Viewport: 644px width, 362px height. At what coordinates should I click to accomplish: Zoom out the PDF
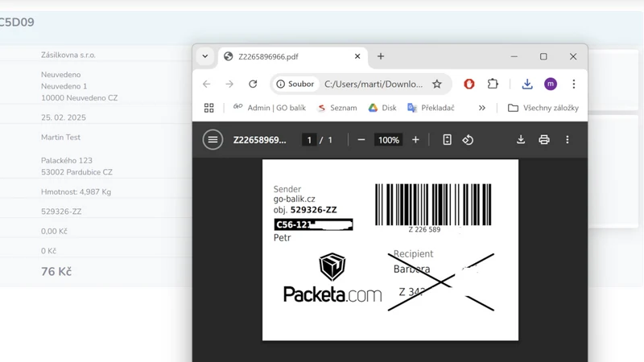(361, 140)
